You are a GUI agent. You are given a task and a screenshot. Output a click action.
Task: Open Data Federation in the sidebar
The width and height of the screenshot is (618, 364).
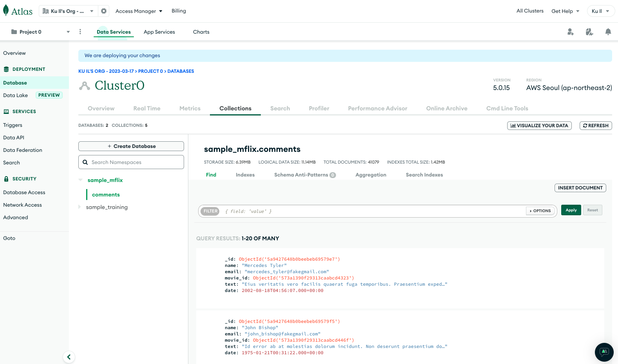click(x=23, y=150)
